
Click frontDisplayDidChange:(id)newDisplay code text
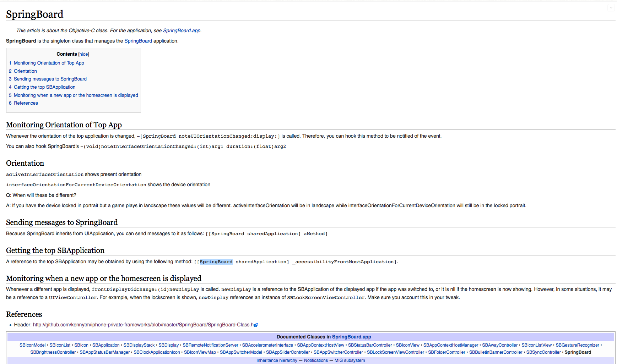(146, 289)
